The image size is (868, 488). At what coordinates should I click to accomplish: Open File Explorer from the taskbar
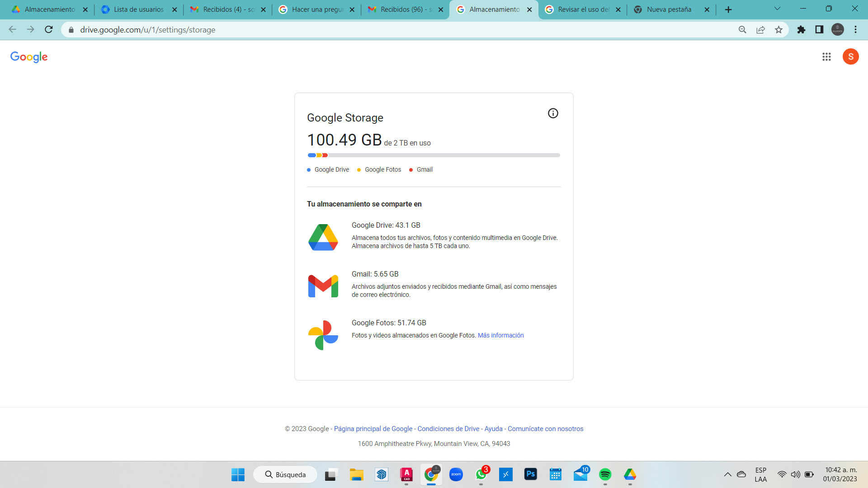[356, 474]
